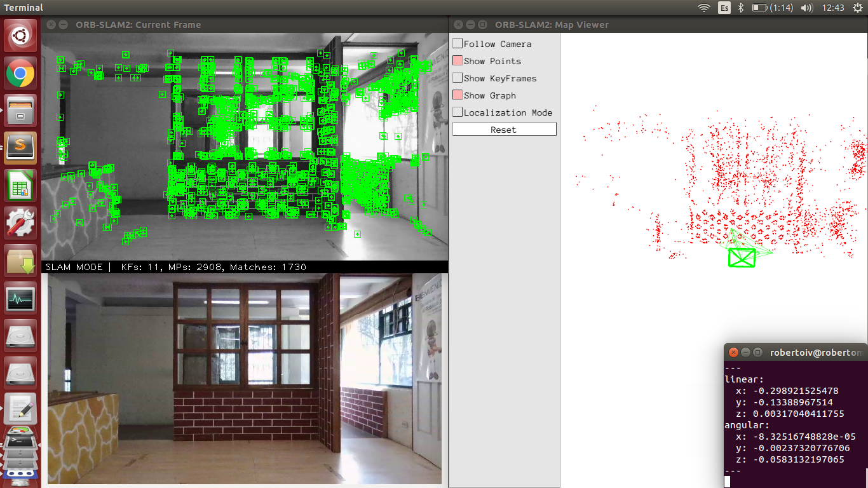Open System Settings wrench-and-gear icon
Image resolution: width=868 pixels, height=488 pixels.
click(20, 223)
